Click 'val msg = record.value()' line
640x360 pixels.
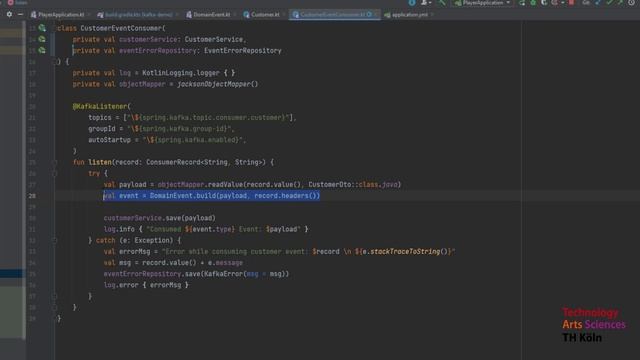[173, 263]
